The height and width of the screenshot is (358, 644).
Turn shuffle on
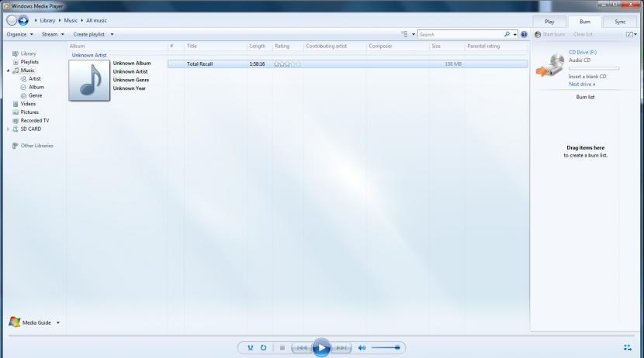point(250,348)
